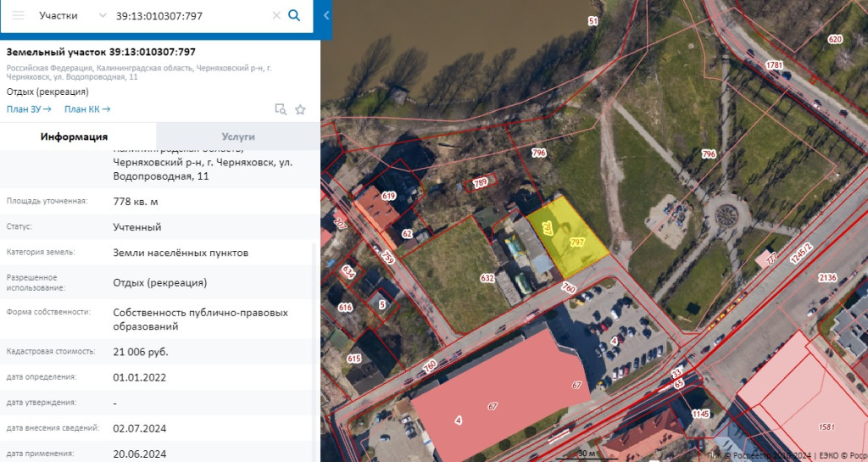Image resolution: width=868 pixels, height=462 pixels.
Task: Click the zoom-to-object icon beside the star
Action: click(281, 109)
